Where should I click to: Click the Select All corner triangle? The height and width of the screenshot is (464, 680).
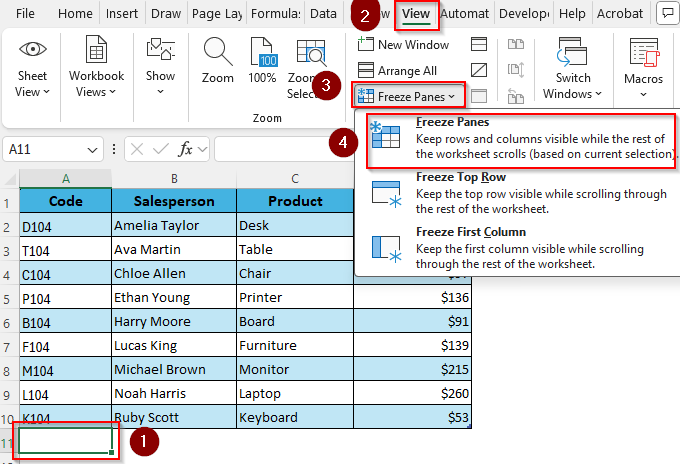(10, 179)
